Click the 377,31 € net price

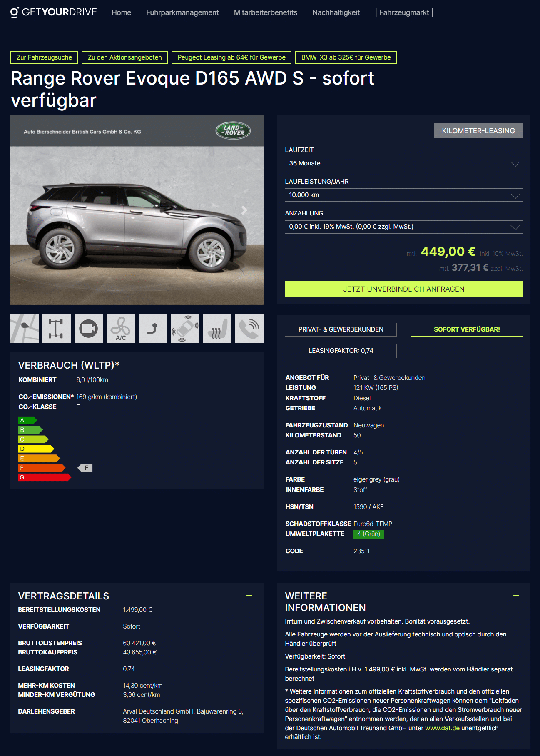click(x=470, y=268)
